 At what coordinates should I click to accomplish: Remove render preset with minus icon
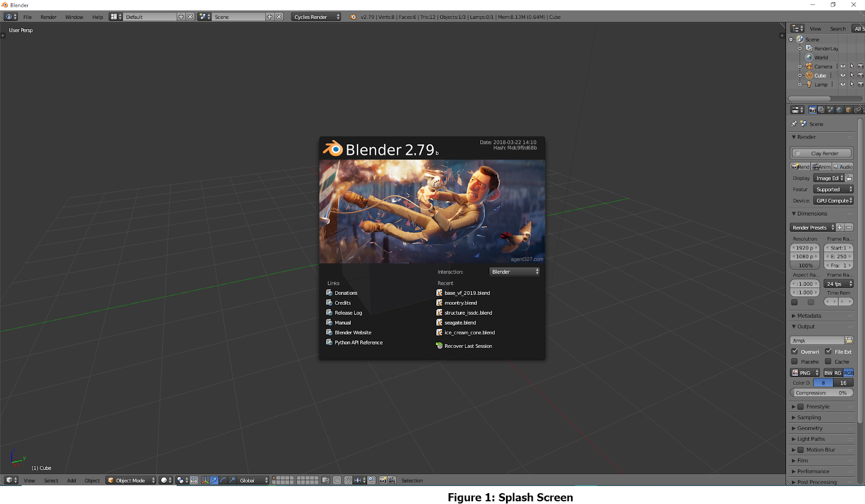click(849, 227)
